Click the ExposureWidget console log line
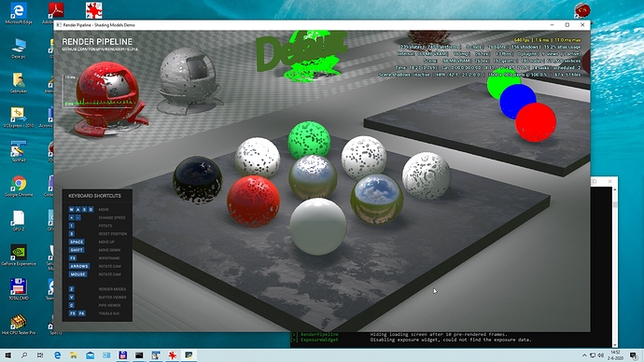The image size is (644, 362). pos(411,340)
